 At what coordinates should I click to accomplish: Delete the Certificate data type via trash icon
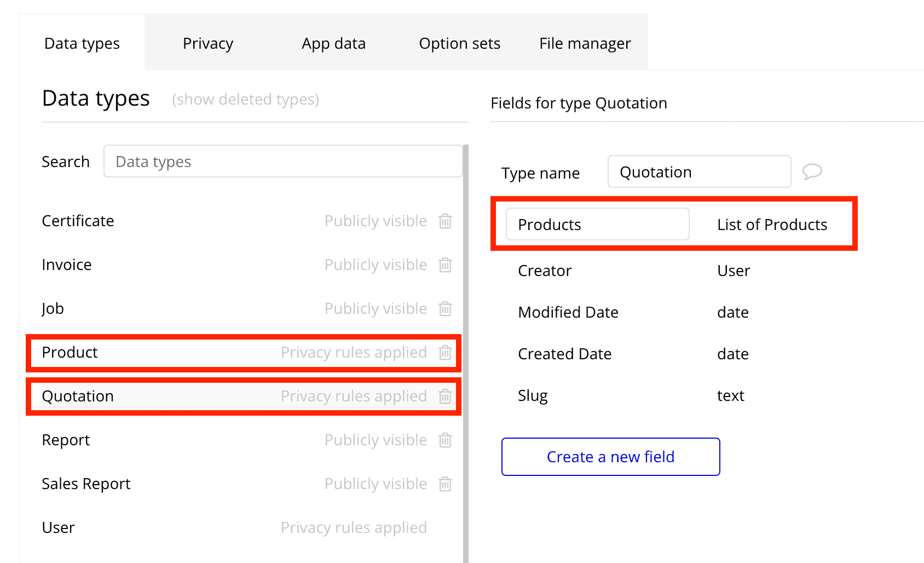click(x=445, y=221)
